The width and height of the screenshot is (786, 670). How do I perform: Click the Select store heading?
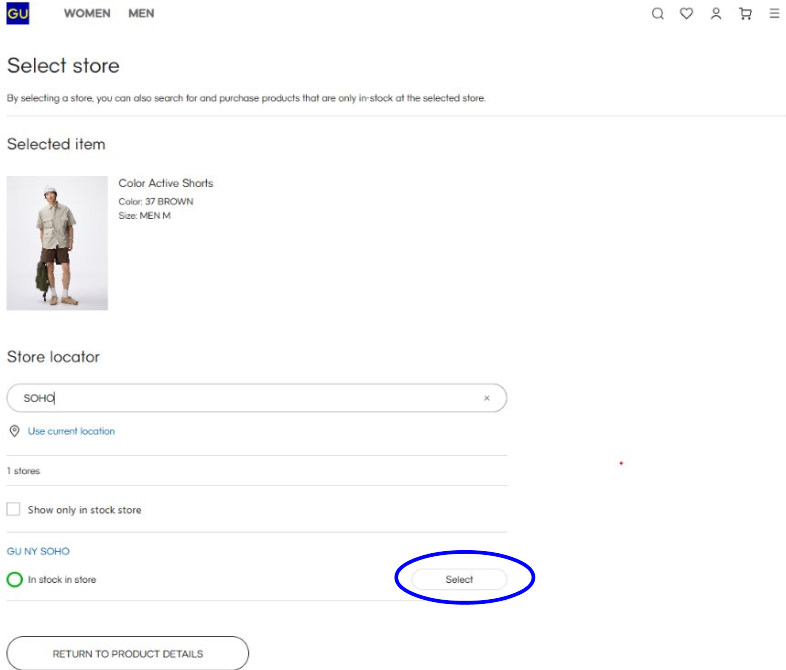coord(63,66)
